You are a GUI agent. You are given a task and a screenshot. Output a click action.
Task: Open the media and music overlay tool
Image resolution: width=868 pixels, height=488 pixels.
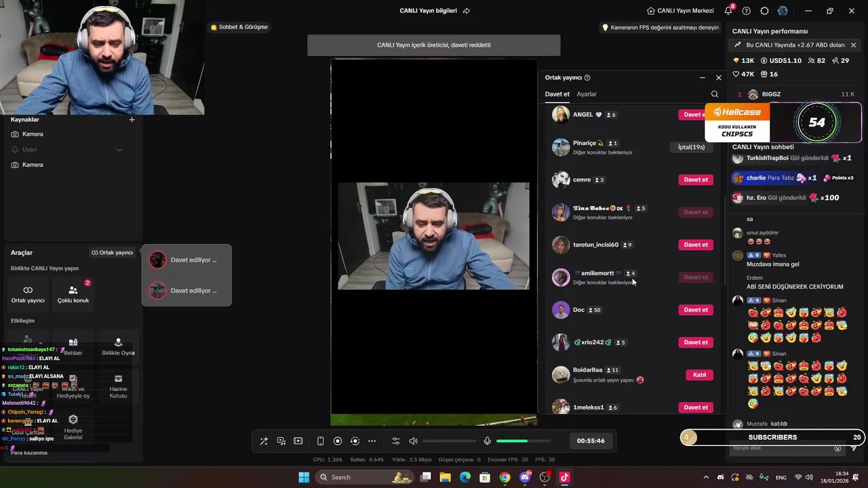pos(281,441)
